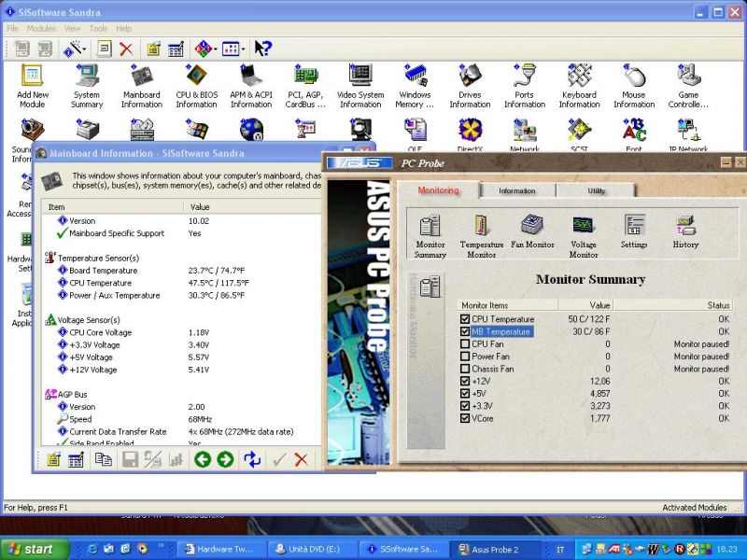Click the green back arrow in Mainboard window
The image size is (747, 560).
point(203,459)
